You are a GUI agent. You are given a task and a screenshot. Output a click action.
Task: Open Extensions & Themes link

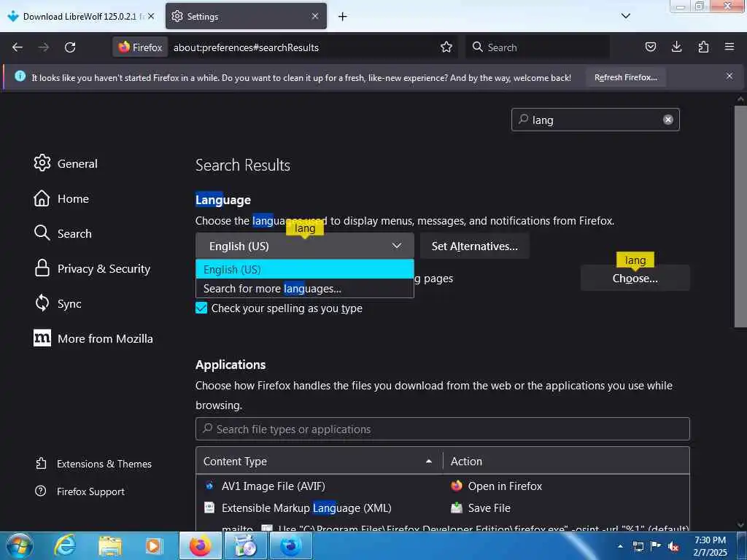tap(94, 464)
